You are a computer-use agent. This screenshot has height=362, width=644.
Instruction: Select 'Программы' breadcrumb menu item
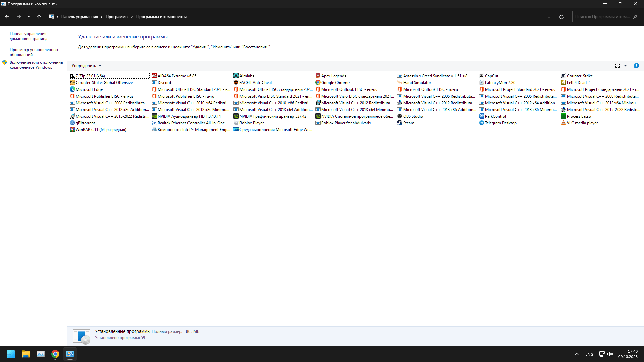tap(117, 17)
